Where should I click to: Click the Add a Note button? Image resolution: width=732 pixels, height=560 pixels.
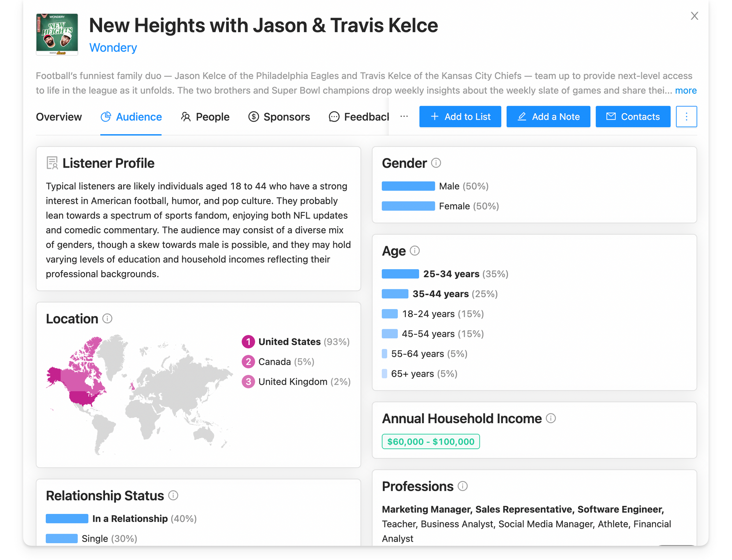tap(548, 117)
